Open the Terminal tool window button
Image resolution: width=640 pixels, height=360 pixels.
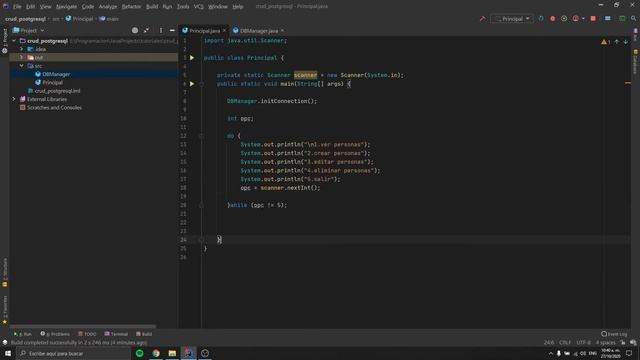click(x=116, y=334)
